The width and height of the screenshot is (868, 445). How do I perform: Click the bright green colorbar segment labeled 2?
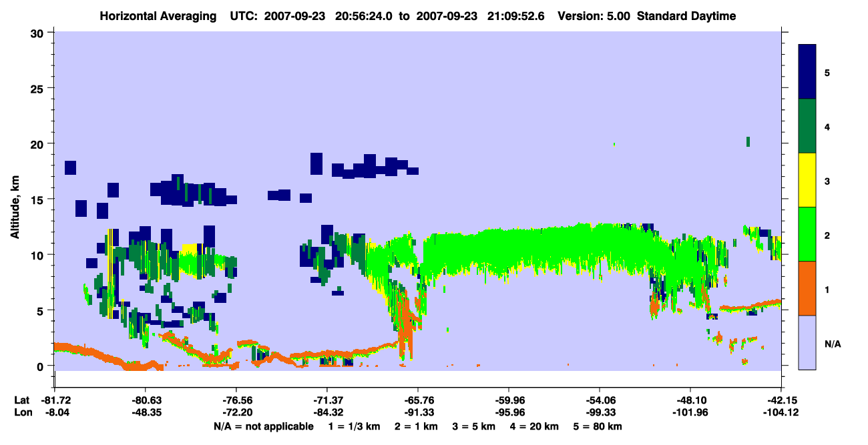[807, 234]
